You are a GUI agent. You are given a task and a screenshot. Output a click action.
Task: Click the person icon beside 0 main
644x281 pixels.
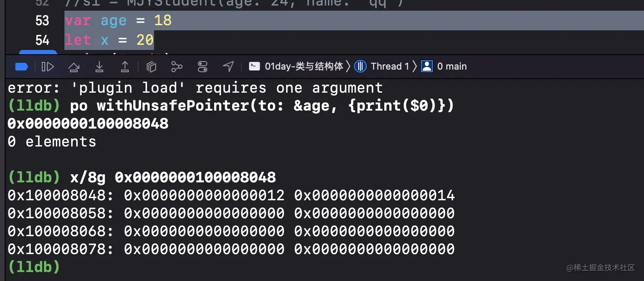(427, 67)
